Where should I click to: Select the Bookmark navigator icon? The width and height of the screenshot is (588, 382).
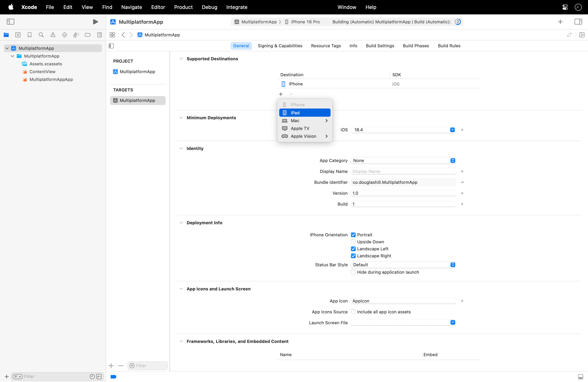pos(29,35)
